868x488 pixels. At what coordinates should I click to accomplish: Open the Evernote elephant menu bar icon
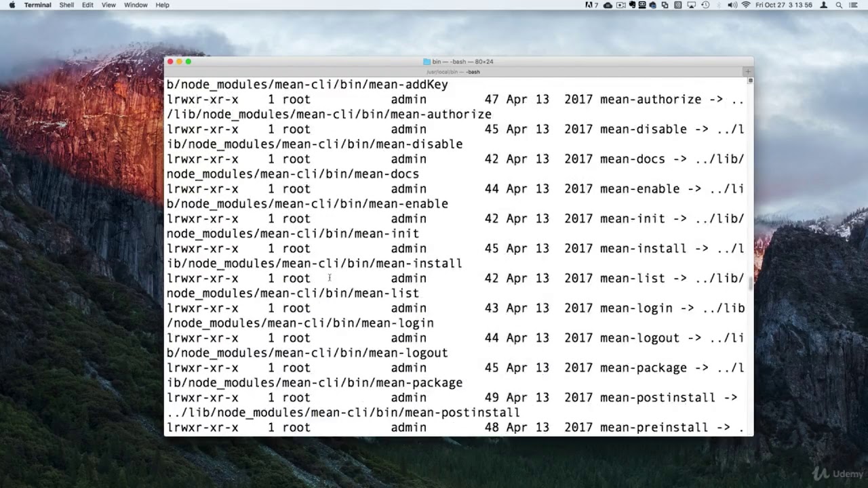[x=632, y=5]
